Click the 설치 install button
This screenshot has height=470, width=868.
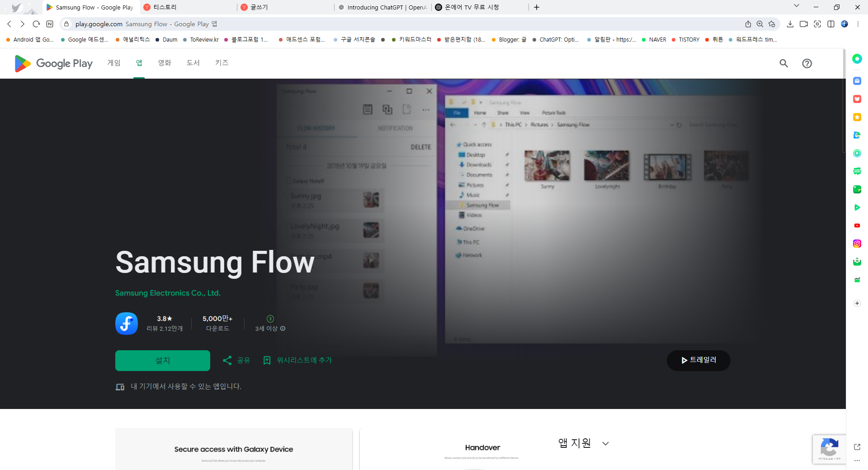(162, 360)
